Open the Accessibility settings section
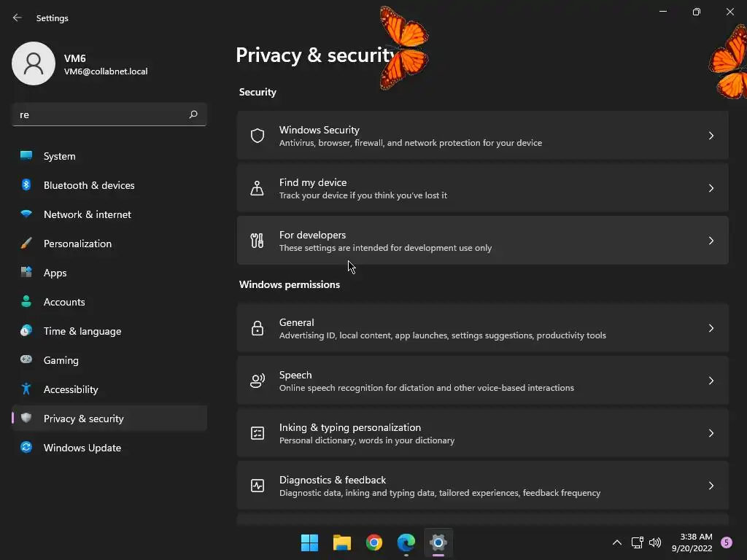The width and height of the screenshot is (747, 560). (70, 389)
